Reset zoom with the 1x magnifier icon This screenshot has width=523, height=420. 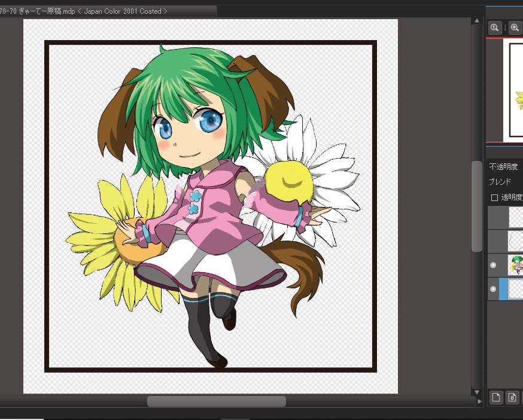coord(495,28)
